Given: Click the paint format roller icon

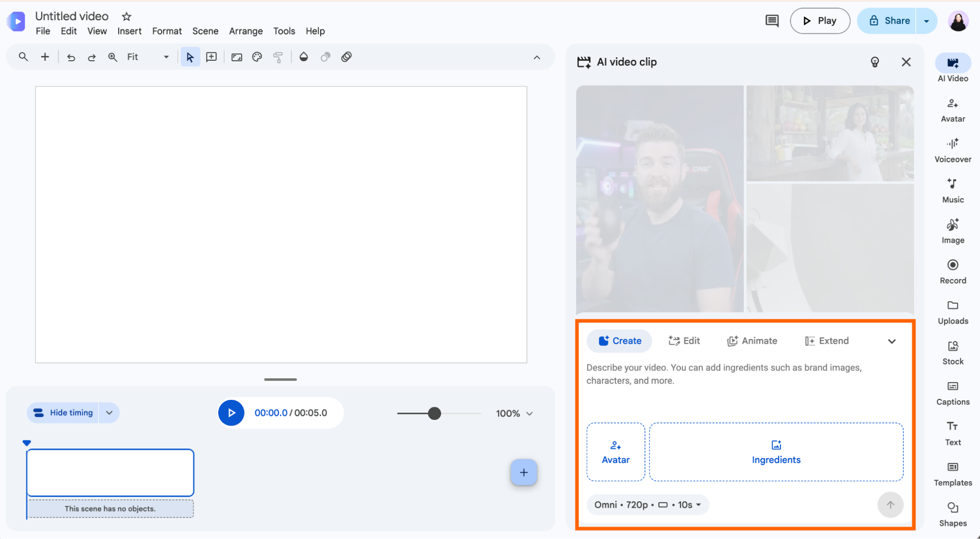Looking at the screenshot, I should point(278,57).
